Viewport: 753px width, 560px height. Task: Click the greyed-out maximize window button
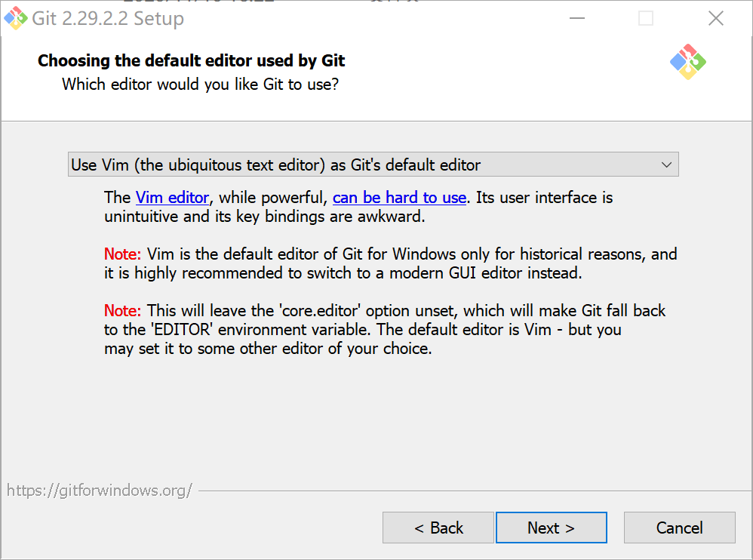(x=645, y=18)
